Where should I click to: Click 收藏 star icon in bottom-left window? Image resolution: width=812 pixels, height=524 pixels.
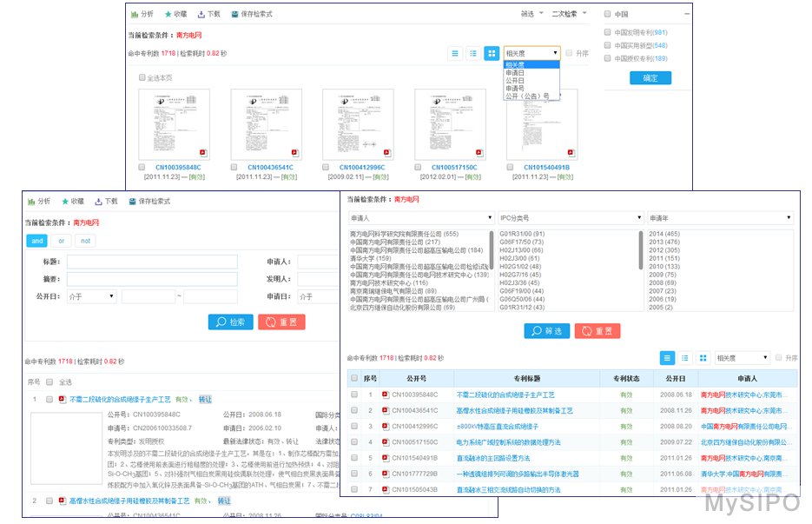click(x=65, y=202)
